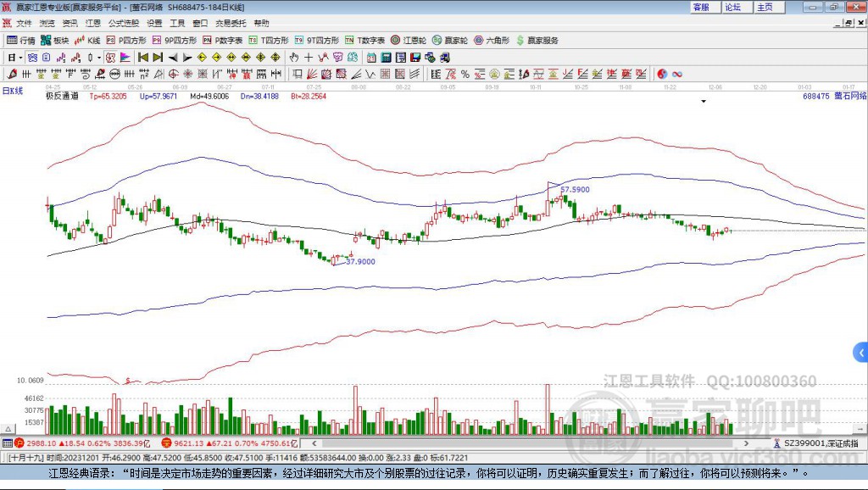
Task: Open the 帮助 menu
Action: (x=261, y=23)
